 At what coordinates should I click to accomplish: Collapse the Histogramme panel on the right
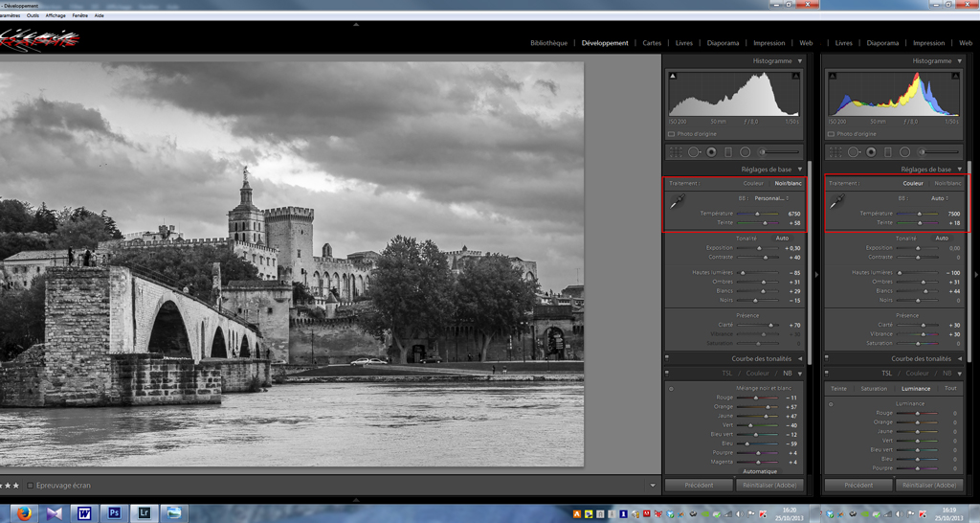(959, 61)
